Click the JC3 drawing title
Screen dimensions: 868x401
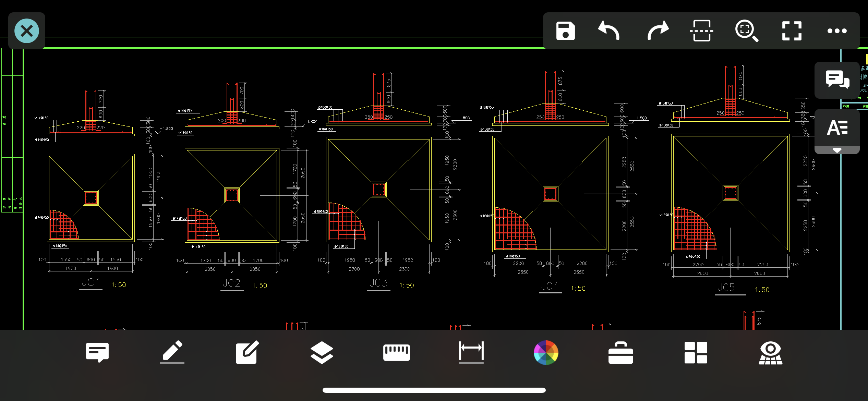tap(378, 283)
